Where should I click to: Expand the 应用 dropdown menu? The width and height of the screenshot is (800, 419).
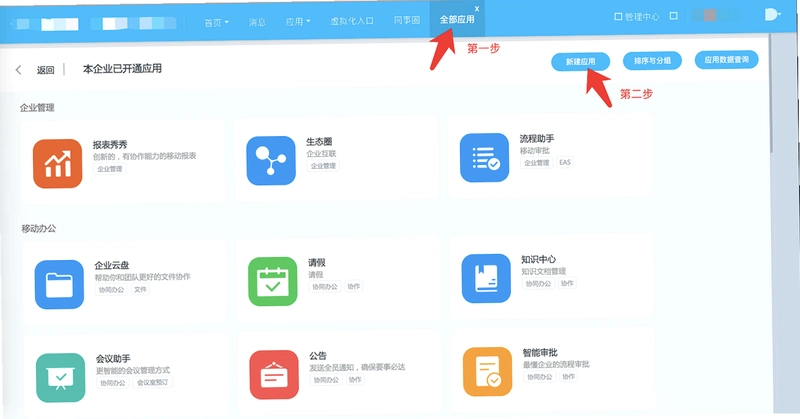click(298, 21)
